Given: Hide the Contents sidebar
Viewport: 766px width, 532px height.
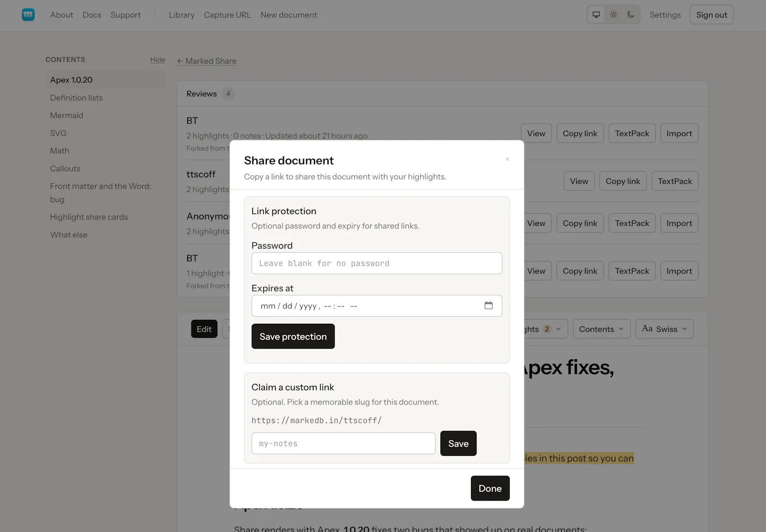Looking at the screenshot, I should coord(158,59).
